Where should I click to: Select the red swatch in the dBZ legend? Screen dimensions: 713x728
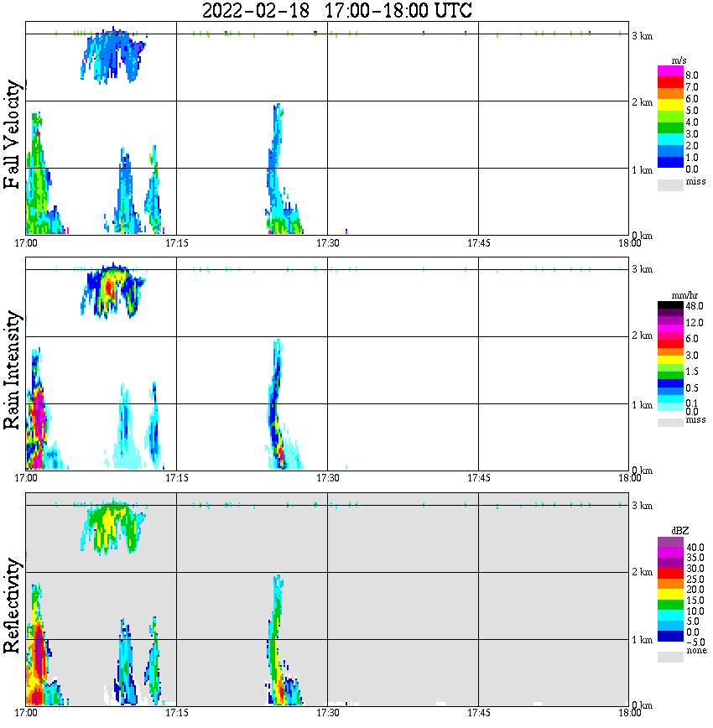[x=670, y=574]
